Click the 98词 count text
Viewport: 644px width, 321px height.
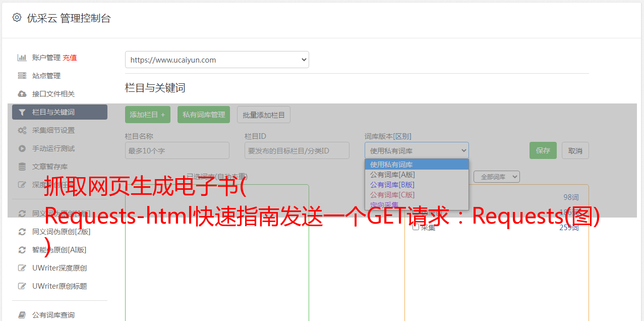pos(571,197)
